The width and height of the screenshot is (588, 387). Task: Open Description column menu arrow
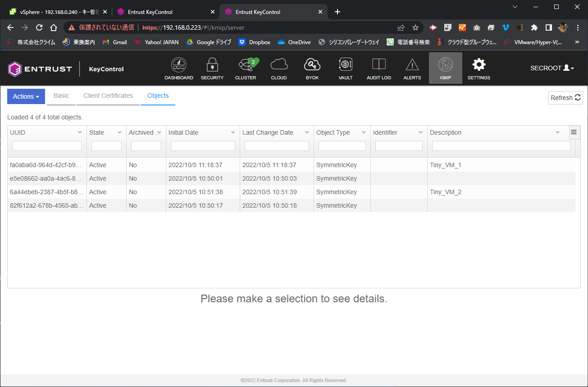pyautogui.click(x=557, y=132)
